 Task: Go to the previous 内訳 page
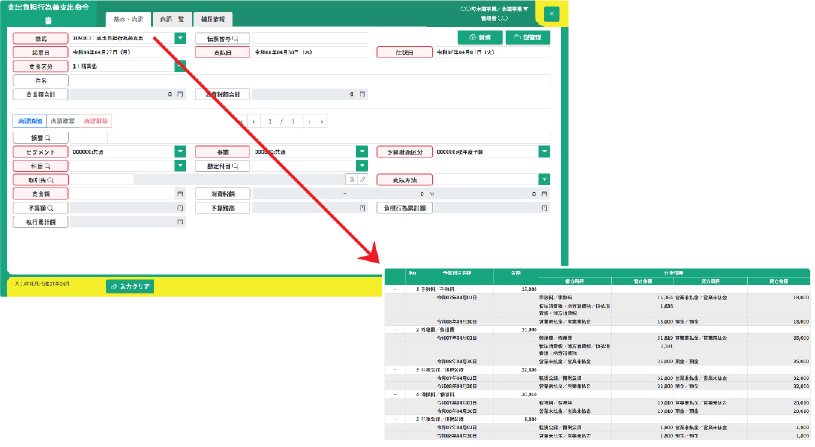[254, 122]
